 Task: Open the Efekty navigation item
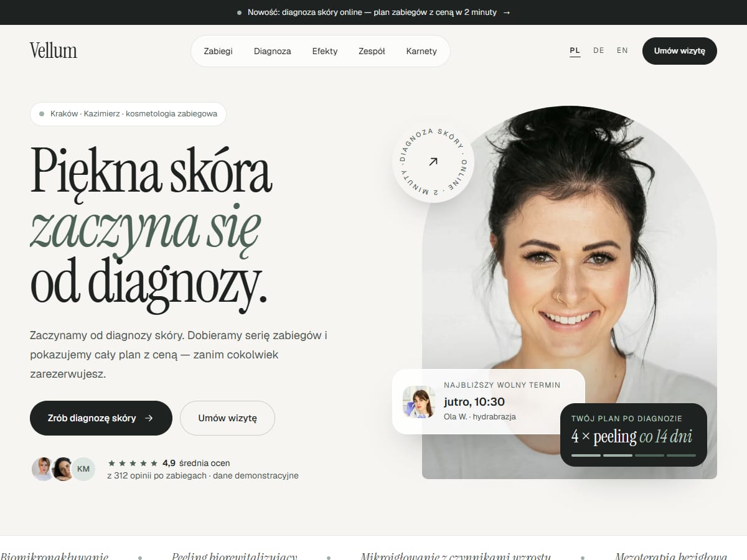pos(325,51)
